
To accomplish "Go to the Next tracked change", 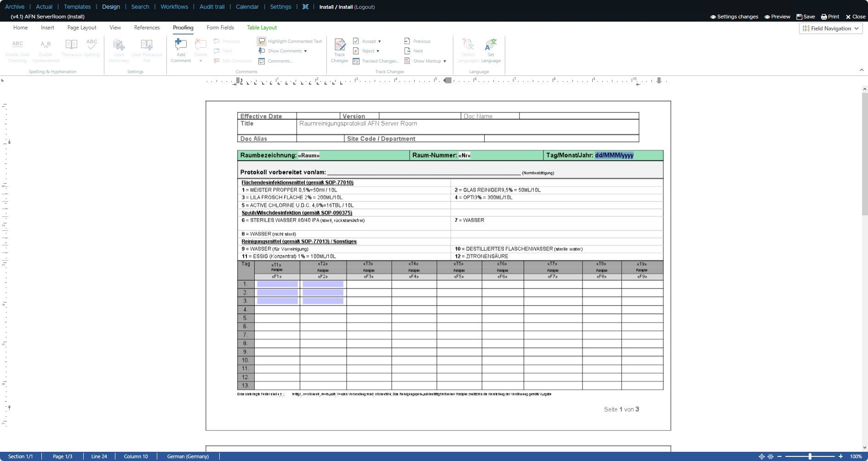I will pyautogui.click(x=407, y=51).
